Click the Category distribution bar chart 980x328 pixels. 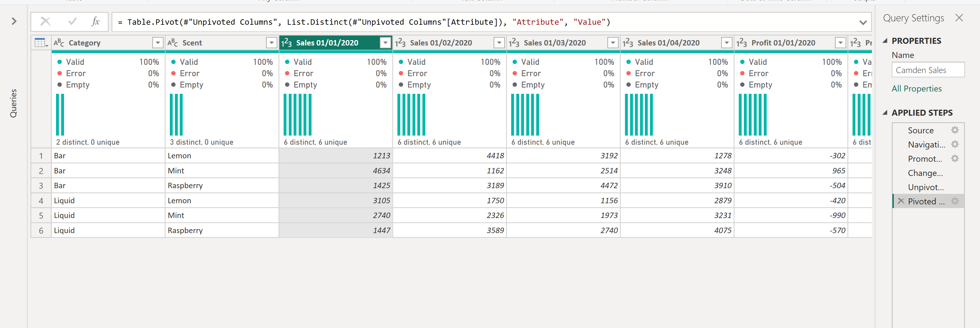pos(60,115)
